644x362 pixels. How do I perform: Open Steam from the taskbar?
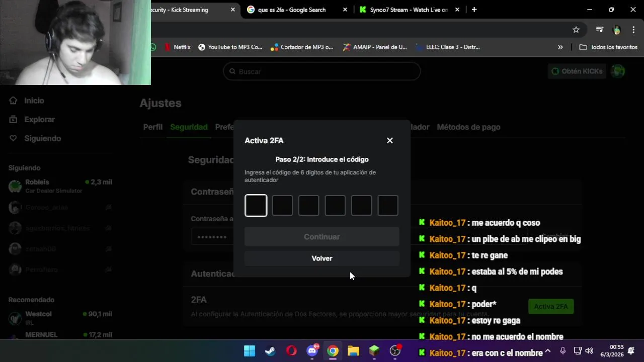[x=270, y=351]
